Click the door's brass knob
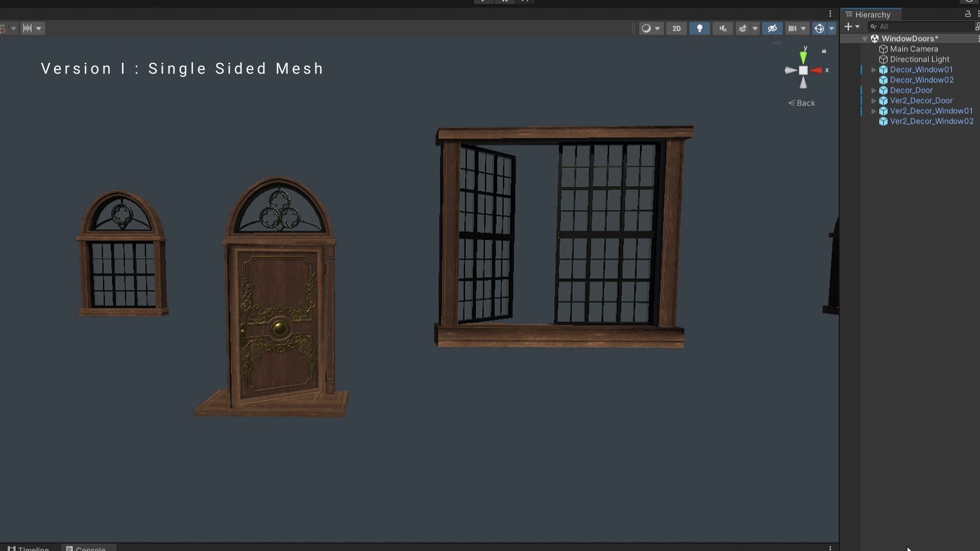980x551 pixels. click(x=280, y=329)
